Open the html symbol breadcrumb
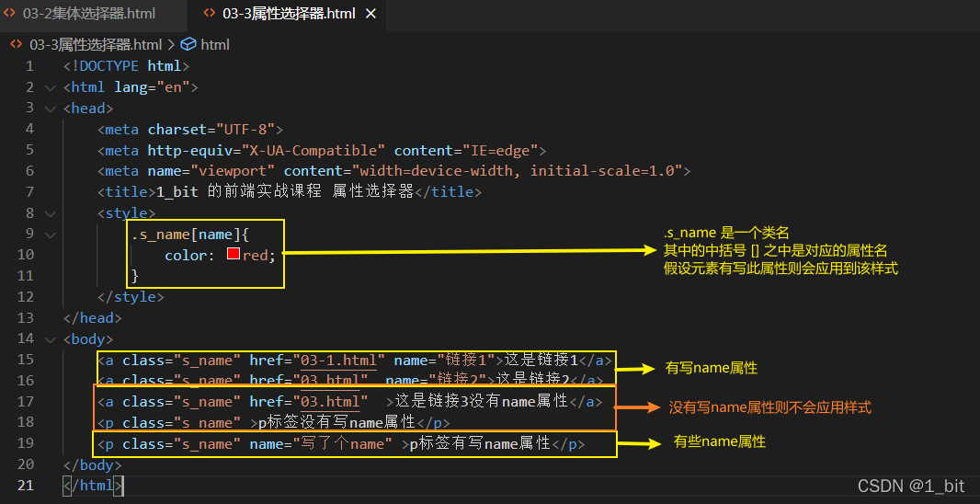The image size is (980, 504). [215, 44]
